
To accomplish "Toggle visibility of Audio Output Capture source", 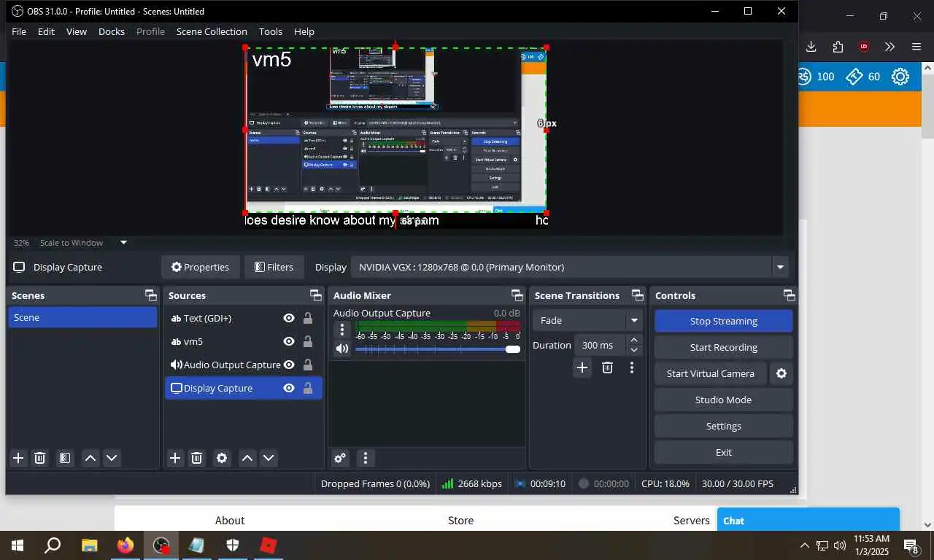I will tap(289, 365).
